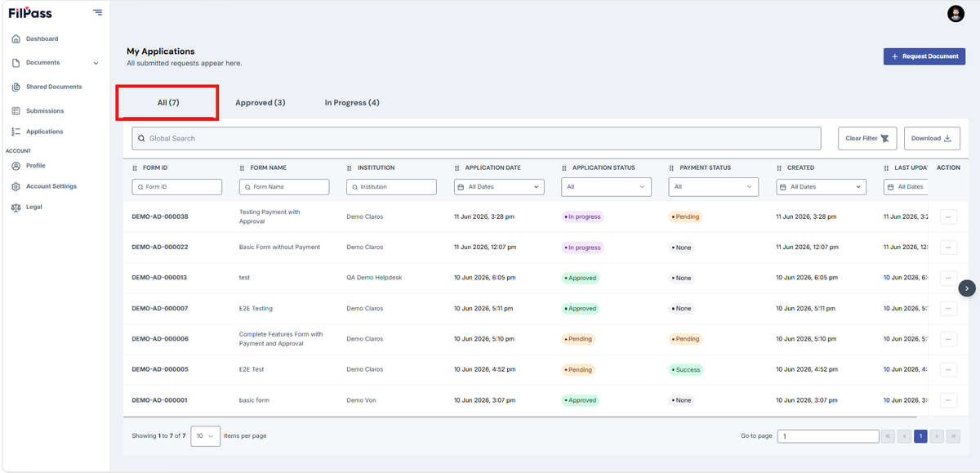
Task: Open the items per page dropdown
Action: tap(205, 436)
